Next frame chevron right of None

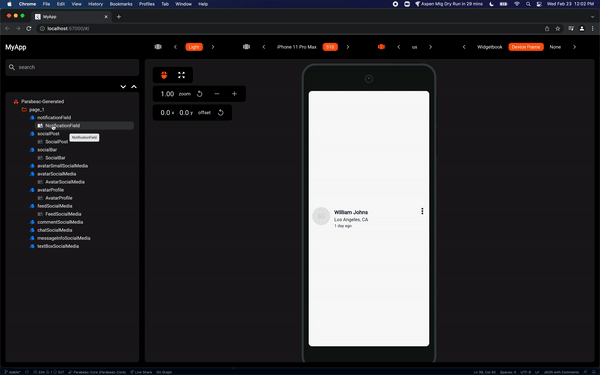pyautogui.click(x=574, y=47)
